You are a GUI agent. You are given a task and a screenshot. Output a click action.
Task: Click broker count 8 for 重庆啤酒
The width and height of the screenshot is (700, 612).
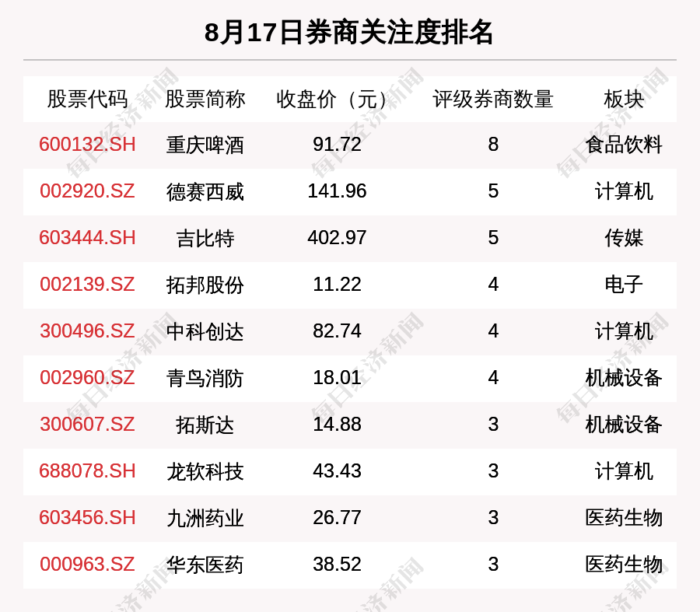493,145
